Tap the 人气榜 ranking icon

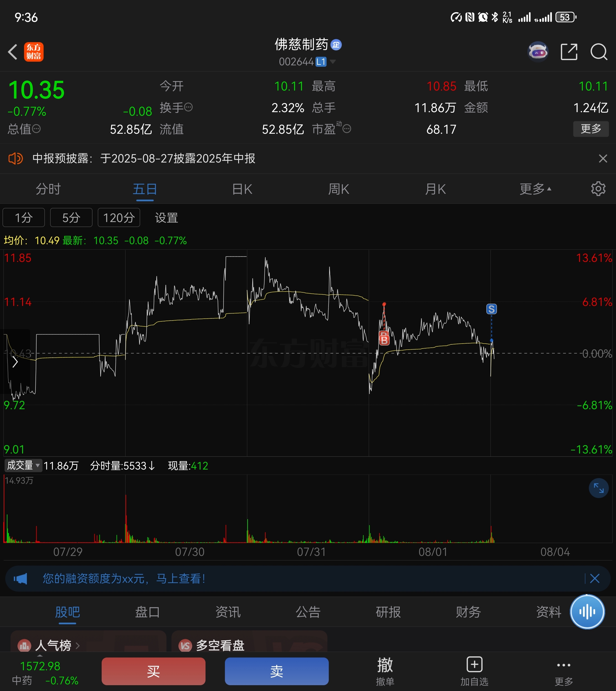click(24, 646)
